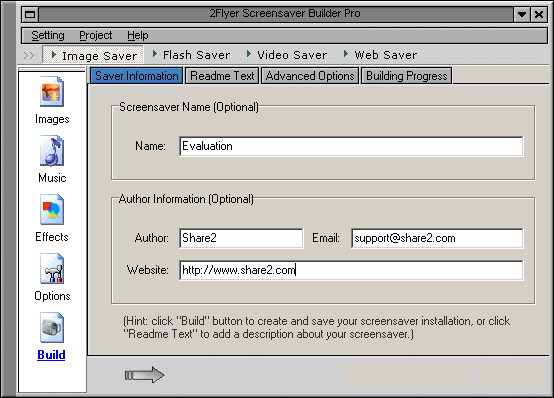Screen dimensions: 554x398
Task: Select the Saver Information tab
Action: [137, 76]
